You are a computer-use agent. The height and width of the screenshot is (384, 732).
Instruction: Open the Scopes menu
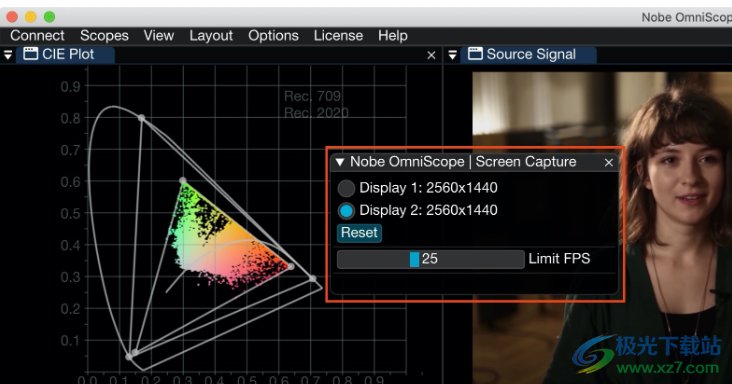[104, 35]
